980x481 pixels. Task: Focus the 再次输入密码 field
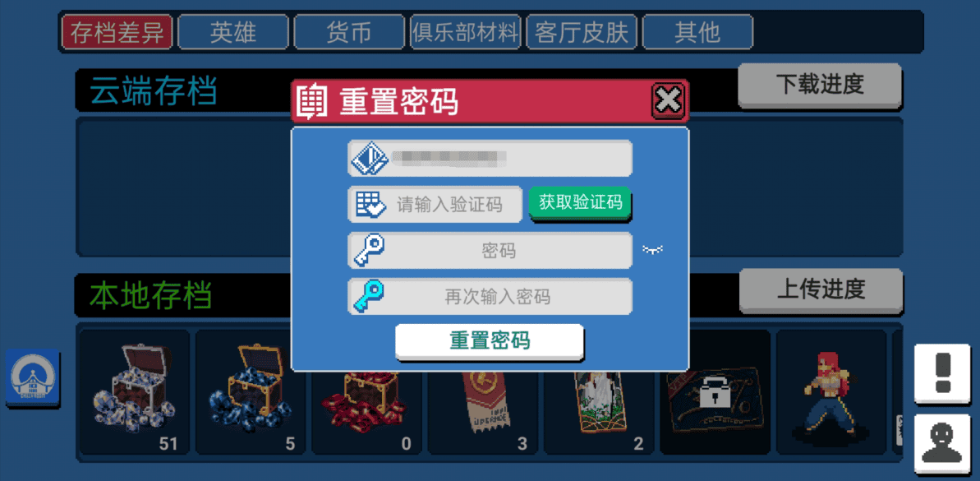click(490, 297)
